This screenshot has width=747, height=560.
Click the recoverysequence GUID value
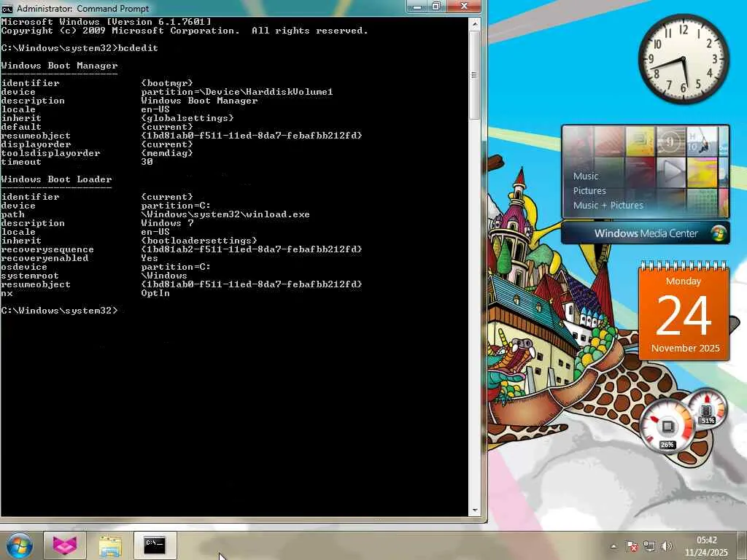(x=252, y=249)
